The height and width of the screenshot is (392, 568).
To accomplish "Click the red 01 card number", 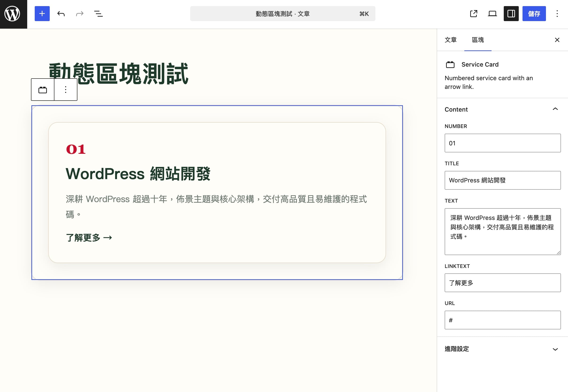I will click(76, 149).
